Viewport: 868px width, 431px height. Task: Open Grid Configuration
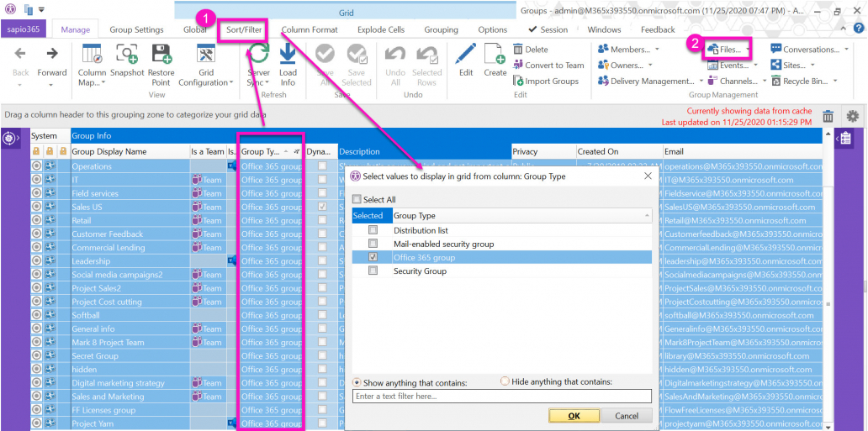[206, 65]
